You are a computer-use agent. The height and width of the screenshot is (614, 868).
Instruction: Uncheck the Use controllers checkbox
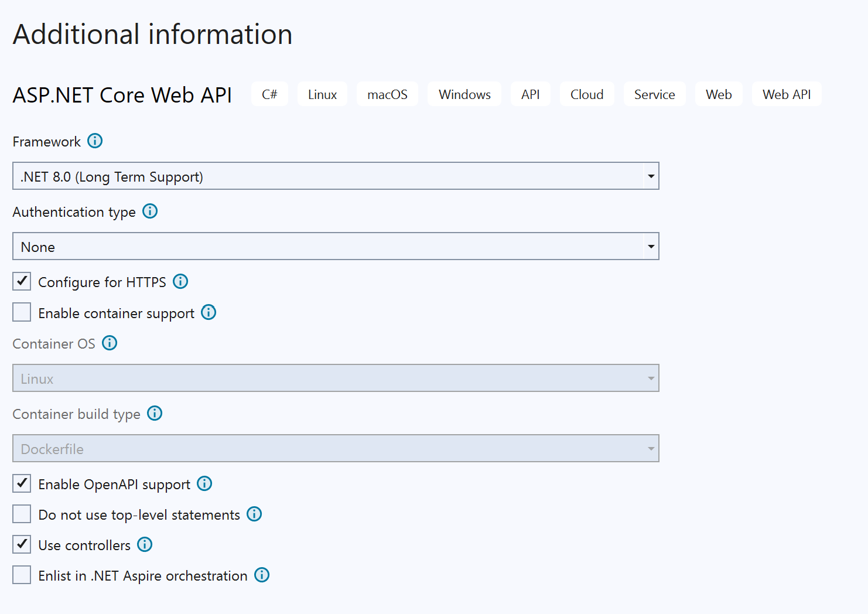point(22,545)
